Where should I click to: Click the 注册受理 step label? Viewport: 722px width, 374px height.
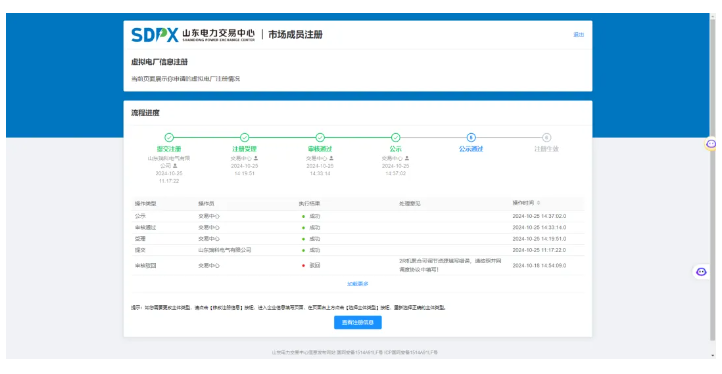tap(245, 149)
